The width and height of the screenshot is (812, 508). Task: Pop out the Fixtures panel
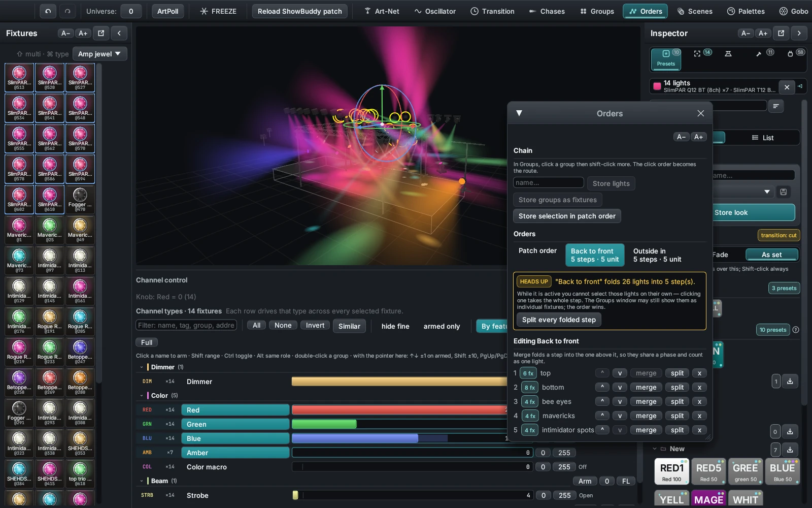point(101,33)
